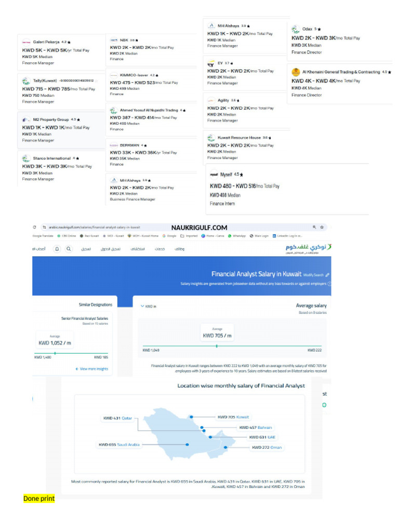The image size is (399, 532).
Task: Click the notification bell icon on Naukrigulf
Action: (x=57, y=249)
